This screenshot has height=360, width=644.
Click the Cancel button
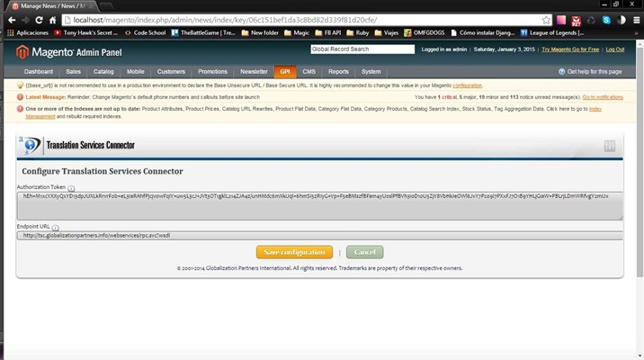tap(364, 252)
